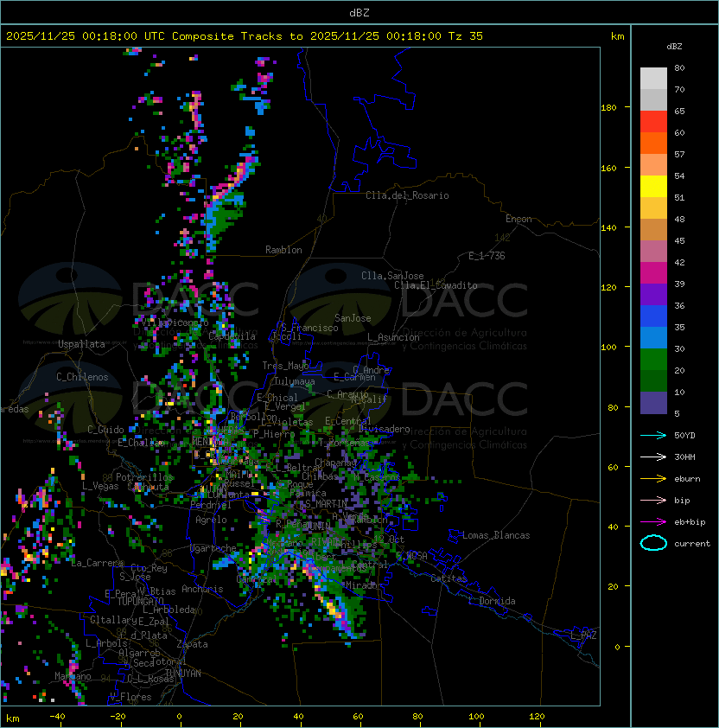Viewport: 719px width, 728px height.
Task: Click the '30HM' legend label
Action: click(x=684, y=457)
